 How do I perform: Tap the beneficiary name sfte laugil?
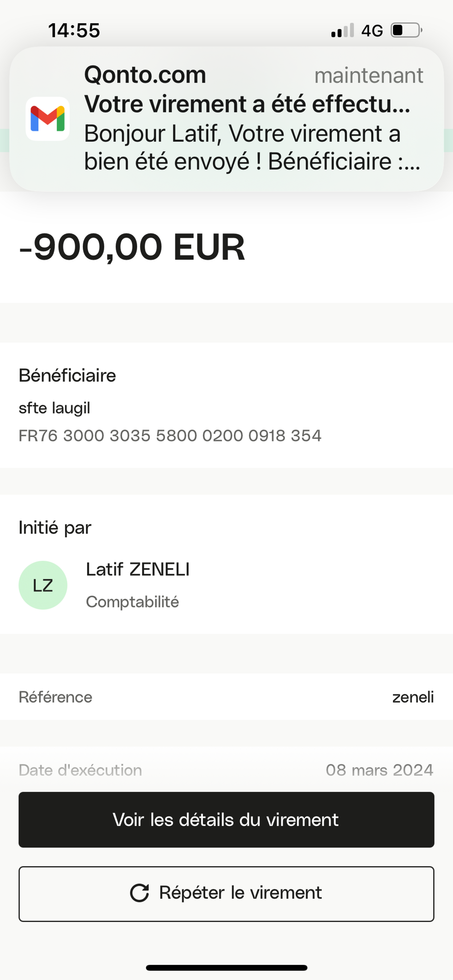coord(54,408)
